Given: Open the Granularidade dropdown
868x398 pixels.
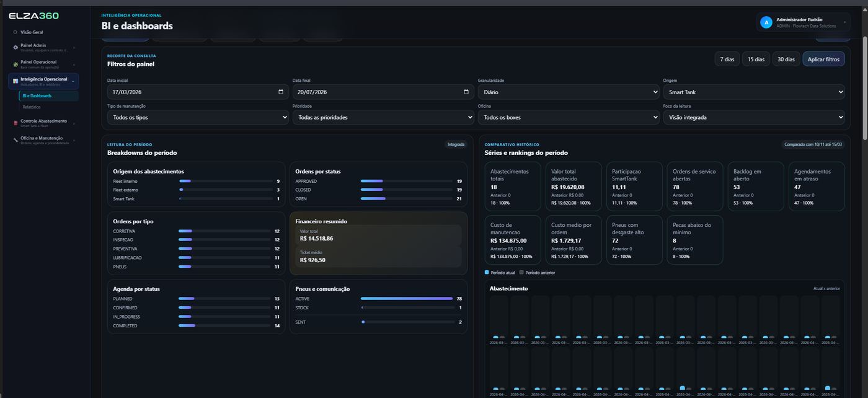Looking at the screenshot, I should click(569, 92).
